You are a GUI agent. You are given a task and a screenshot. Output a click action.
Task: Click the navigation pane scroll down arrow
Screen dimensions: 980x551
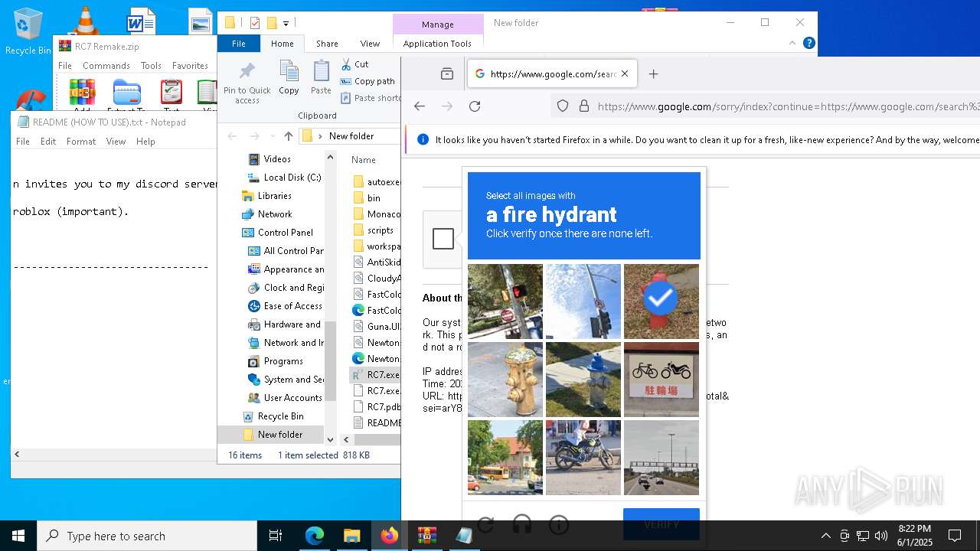(x=331, y=439)
